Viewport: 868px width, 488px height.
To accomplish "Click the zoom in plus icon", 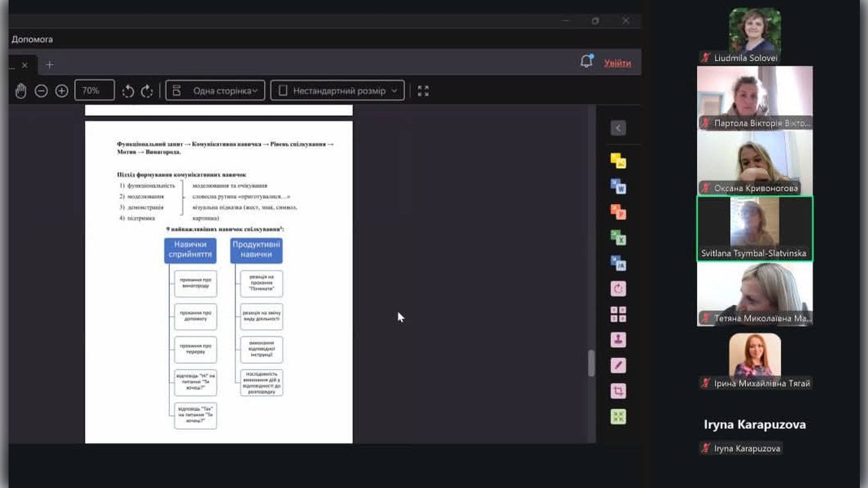I will tap(61, 91).
